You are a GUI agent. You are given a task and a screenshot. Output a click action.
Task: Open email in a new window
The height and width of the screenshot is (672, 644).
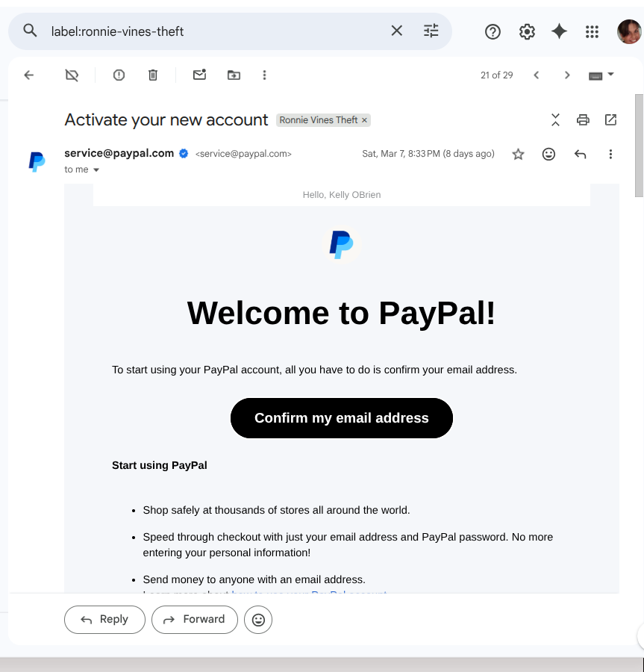pyautogui.click(x=610, y=120)
